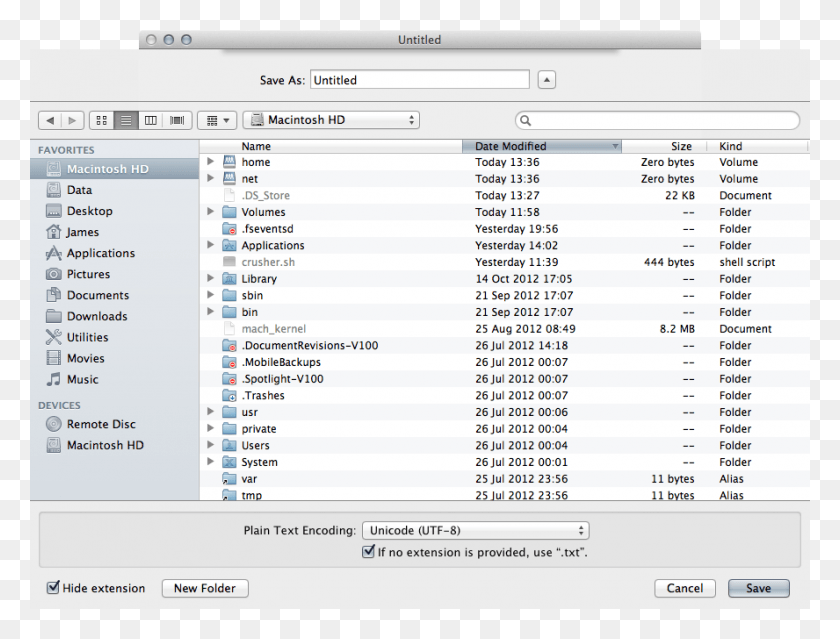Image resolution: width=840 pixels, height=639 pixels.
Task: Expand the Volumes folder
Action: coord(211,212)
